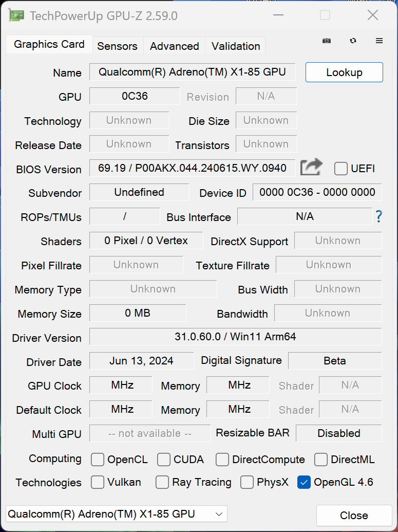398x532 pixels.
Task: Click the GPU Name field
Action: click(x=192, y=72)
